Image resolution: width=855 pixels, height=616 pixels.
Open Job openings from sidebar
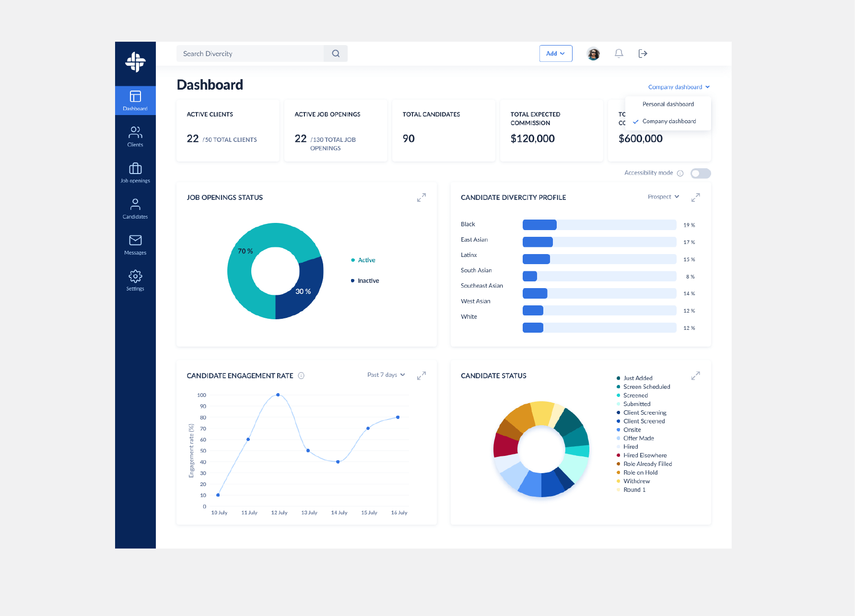[135, 173]
